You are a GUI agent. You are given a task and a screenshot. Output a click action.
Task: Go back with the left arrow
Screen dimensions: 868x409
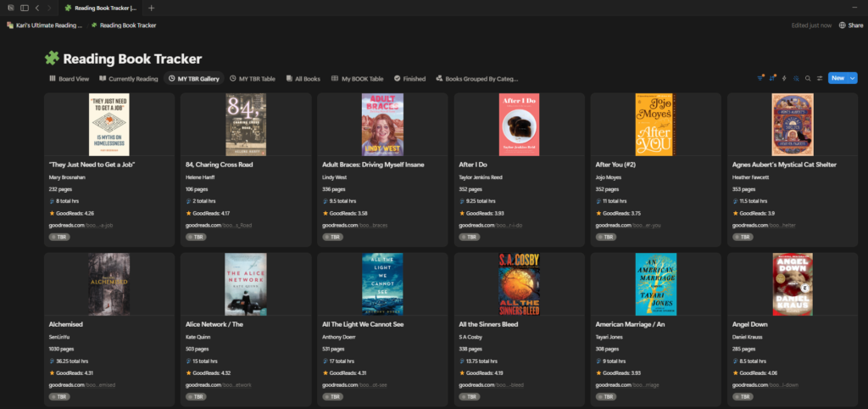(x=37, y=8)
